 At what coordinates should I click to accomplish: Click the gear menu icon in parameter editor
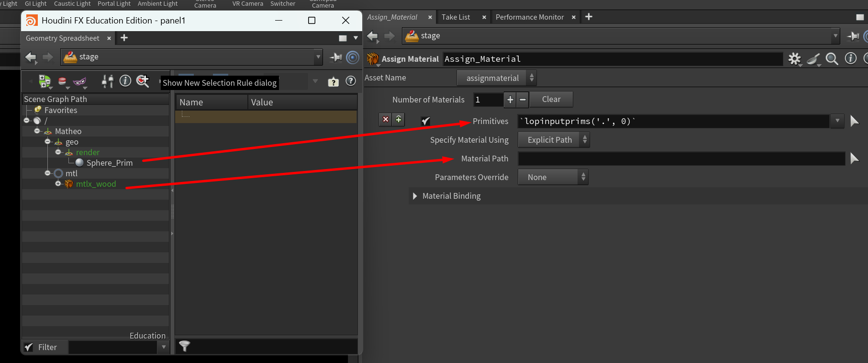coord(794,59)
